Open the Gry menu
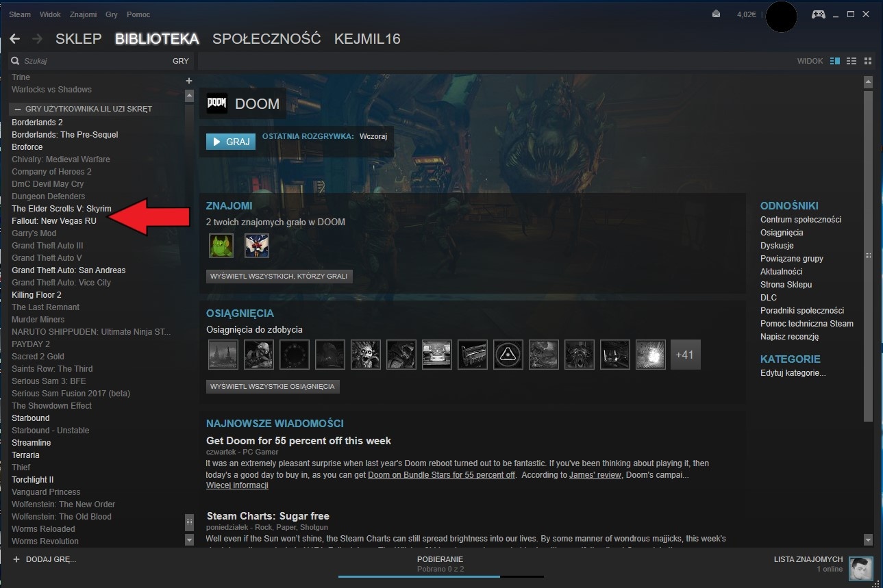 point(111,14)
